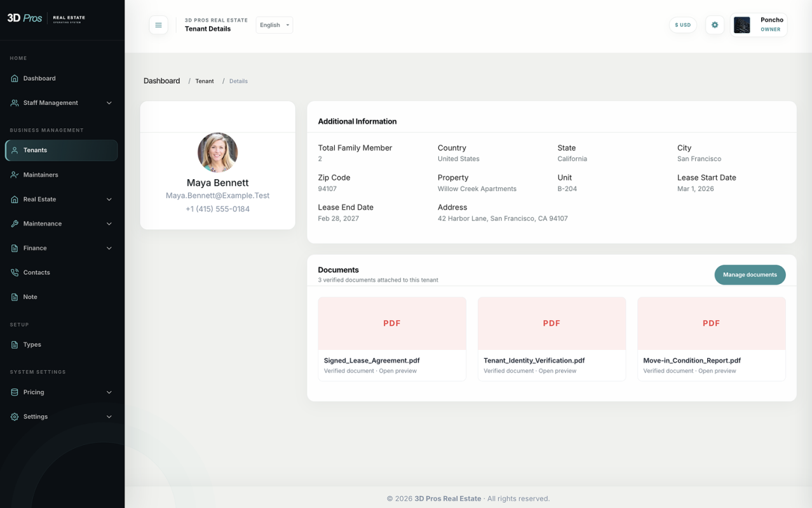Click the Willow Creek Apartments property value
Screen dimensions: 812x508
click(x=477, y=189)
